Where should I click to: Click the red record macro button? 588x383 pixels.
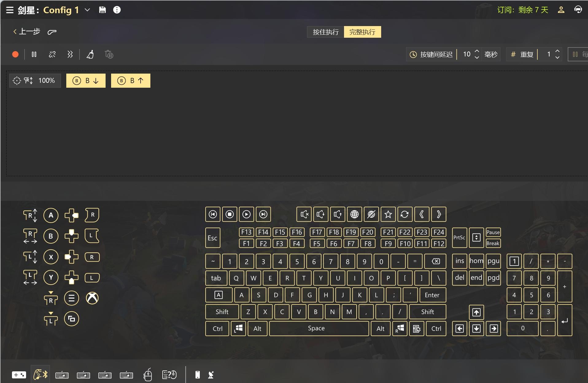[x=15, y=55]
